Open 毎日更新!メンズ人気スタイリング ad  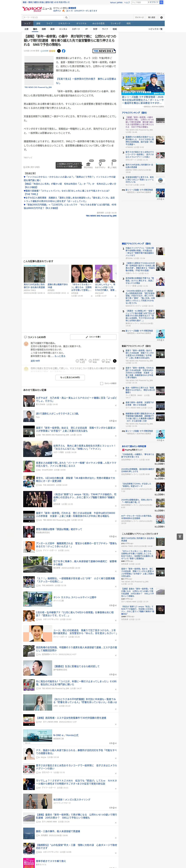[x=72, y=799]
